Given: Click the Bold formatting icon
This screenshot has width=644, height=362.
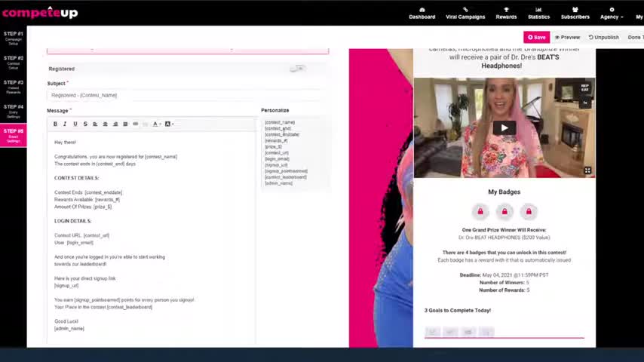Looking at the screenshot, I should tap(55, 124).
